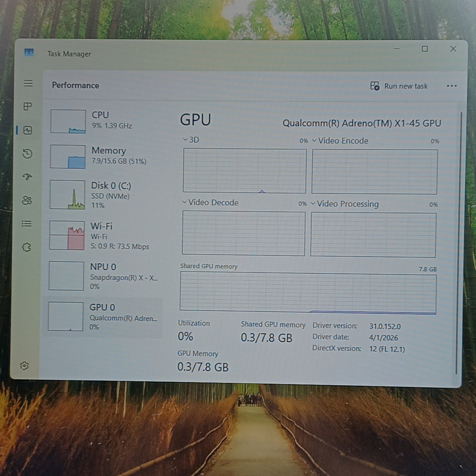Click driver version 31.0.152.0
Viewport: 476px width, 476px height.
[385, 326]
